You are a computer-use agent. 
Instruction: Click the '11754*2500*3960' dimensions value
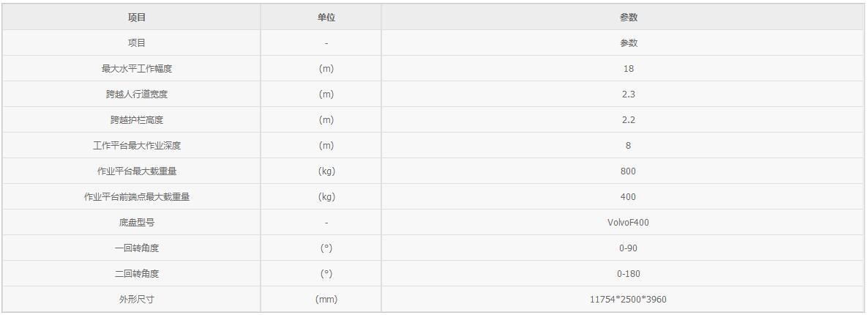[628, 300]
